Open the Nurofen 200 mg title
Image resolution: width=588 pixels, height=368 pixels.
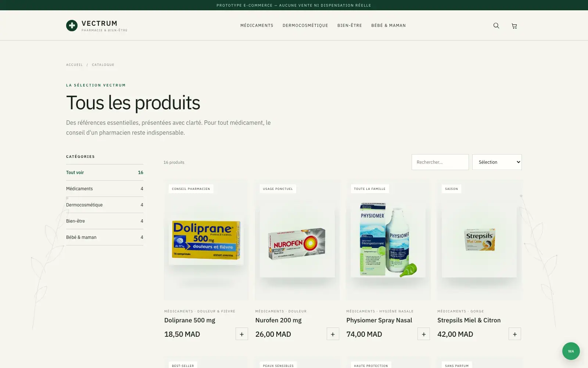tap(278, 320)
